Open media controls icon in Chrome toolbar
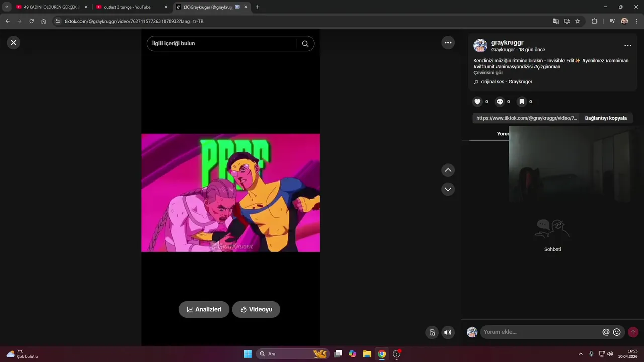Viewport: 644px width, 362px height. pyautogui.click(x=612, y=21)
